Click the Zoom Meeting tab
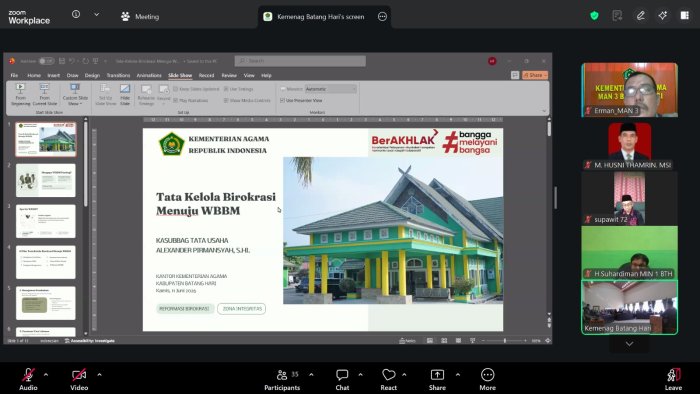The height and width of the screenshot is (394, 700). pos(140,17)
